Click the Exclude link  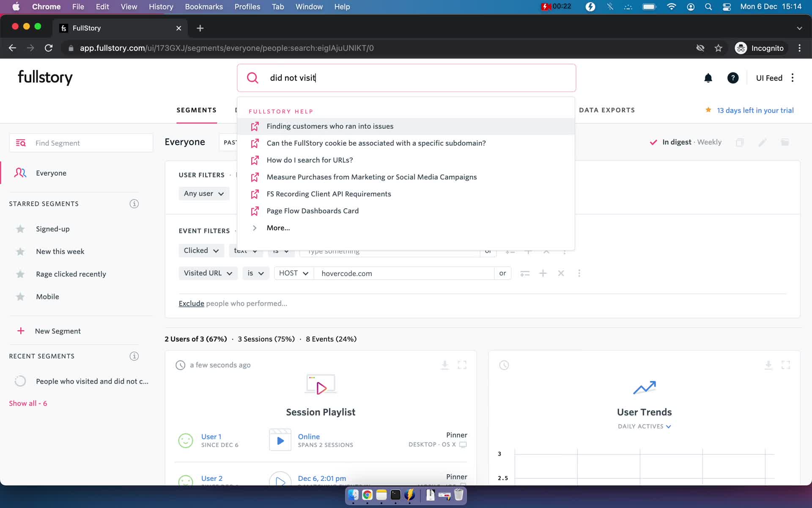point(191,304)
